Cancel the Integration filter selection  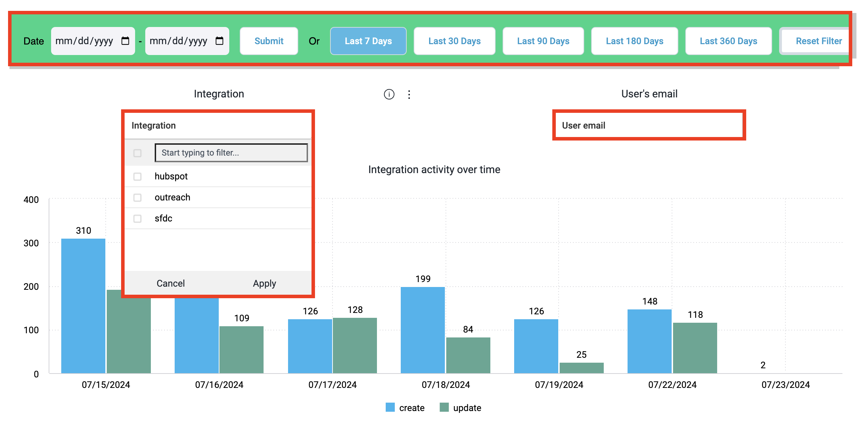[170, 283]
